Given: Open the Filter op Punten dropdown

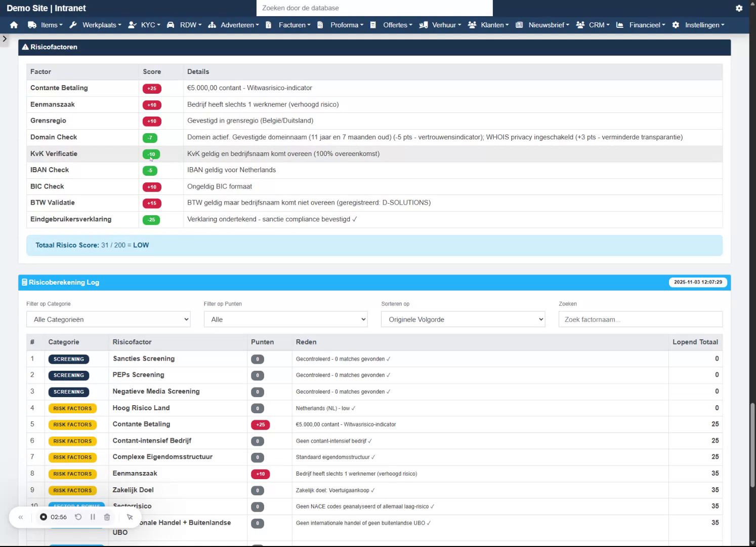Looking at the screenshot, I should coord(286,319).
